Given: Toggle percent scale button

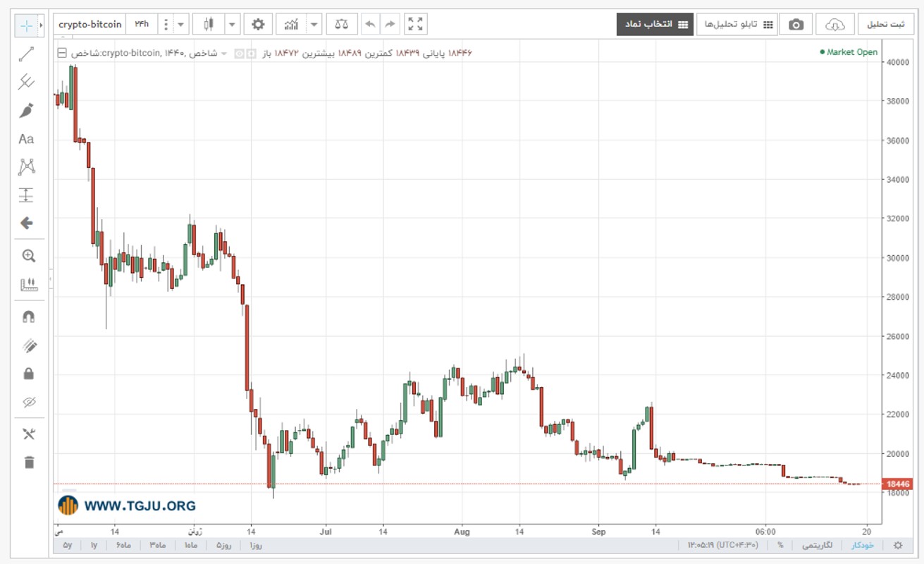Looking at the screenshot, I should pos(780,545).
